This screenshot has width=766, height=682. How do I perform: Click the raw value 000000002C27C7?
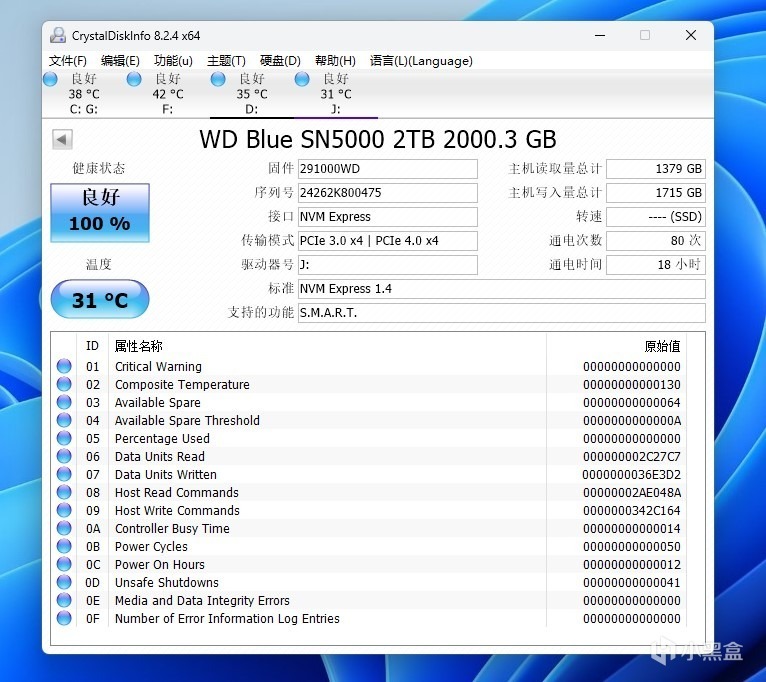click(632, 456)
